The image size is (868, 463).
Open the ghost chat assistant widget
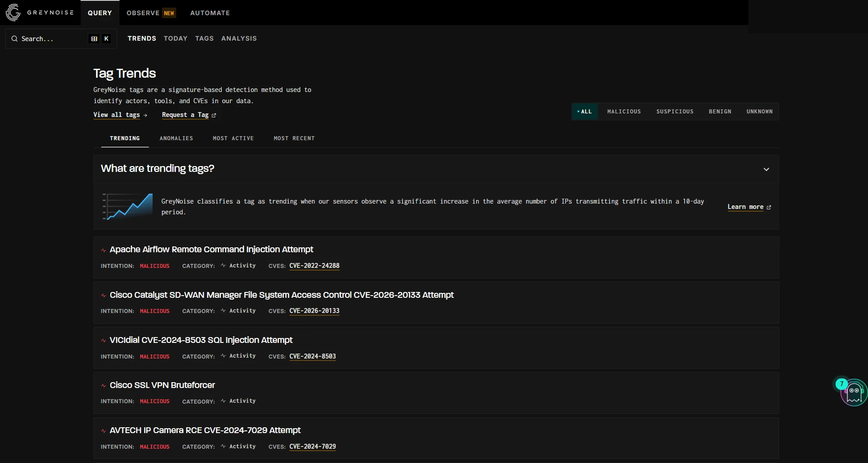pos(853,392)
